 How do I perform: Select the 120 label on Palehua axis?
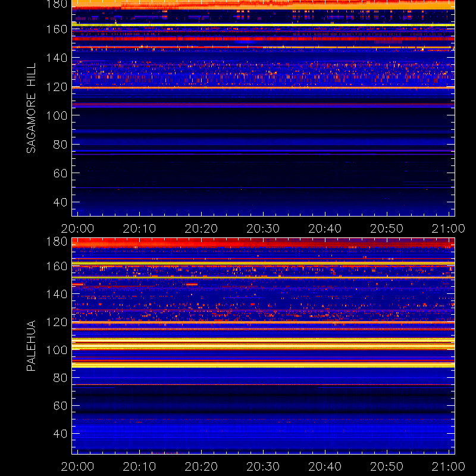(x=57, y=322)
